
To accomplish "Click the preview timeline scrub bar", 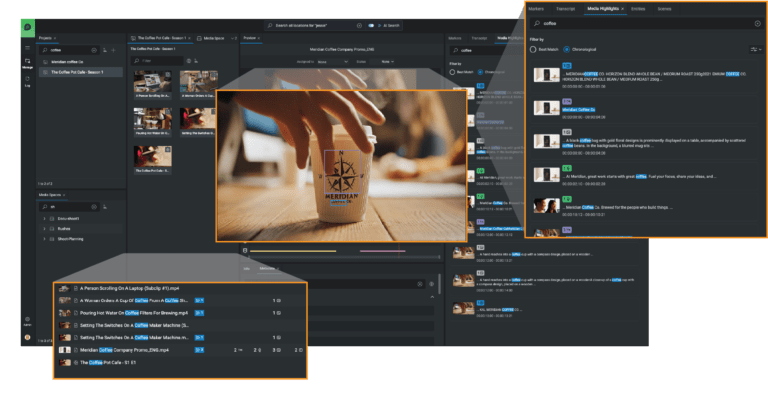I will click(344, 257).
